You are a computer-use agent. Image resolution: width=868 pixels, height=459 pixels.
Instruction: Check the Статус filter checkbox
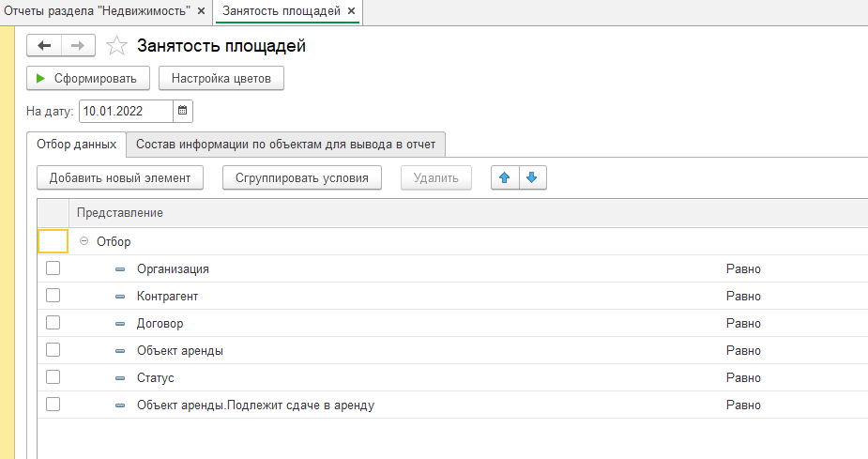(x=53, y=377)
